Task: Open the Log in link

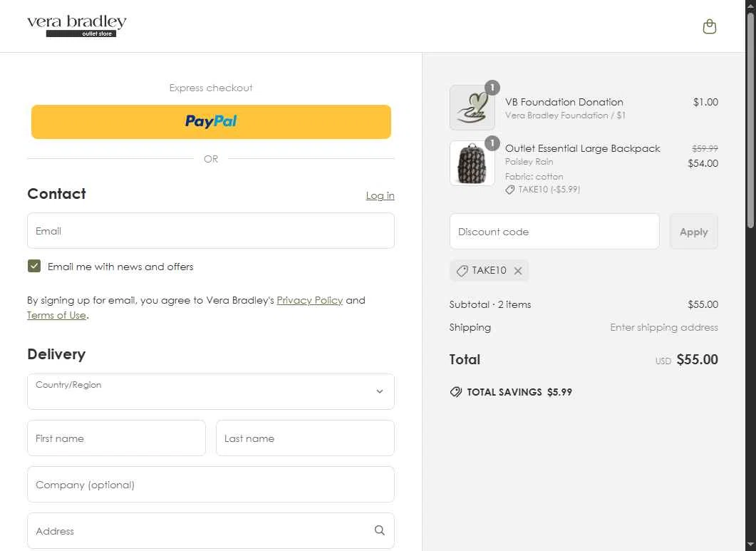Action: (380, 195)
